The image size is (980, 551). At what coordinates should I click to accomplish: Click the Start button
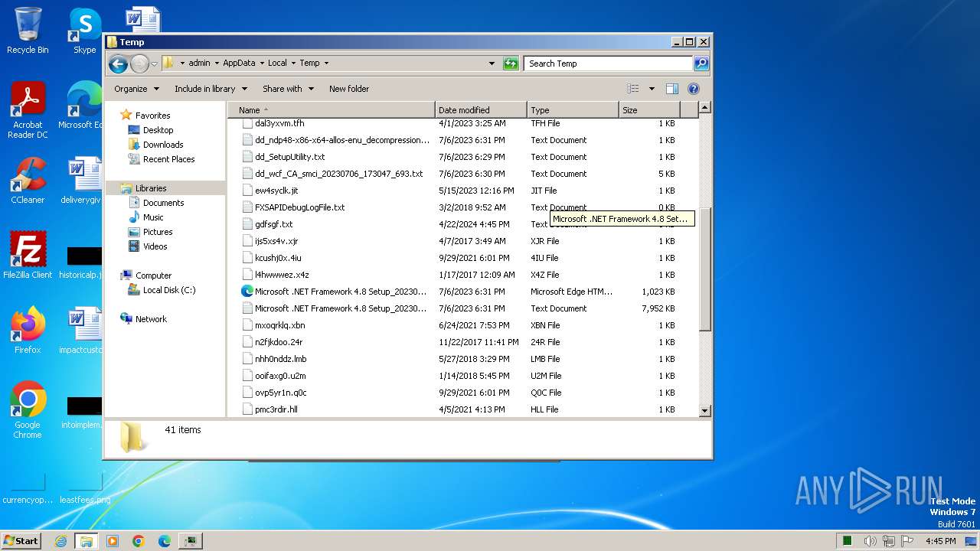[21, 540]
